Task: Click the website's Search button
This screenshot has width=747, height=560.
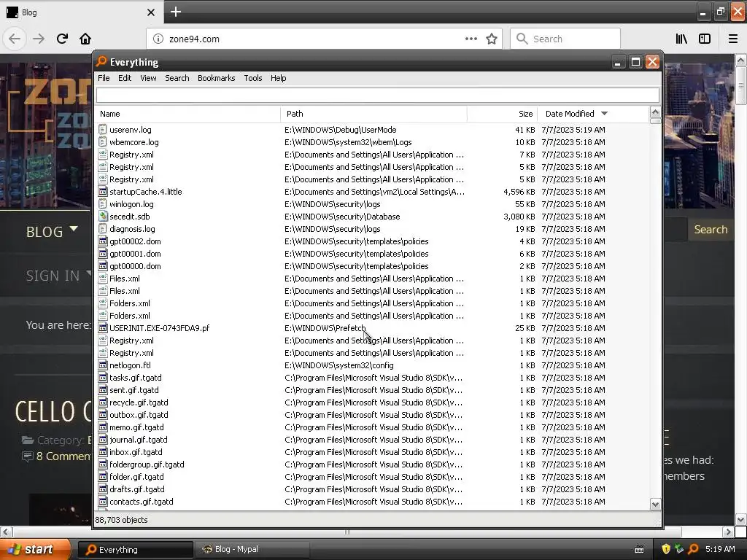Action: 711,230
